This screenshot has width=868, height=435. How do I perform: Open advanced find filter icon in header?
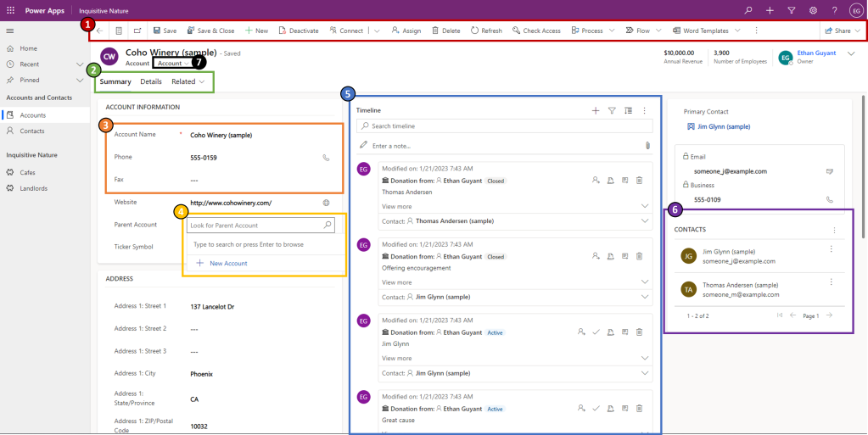791,10
